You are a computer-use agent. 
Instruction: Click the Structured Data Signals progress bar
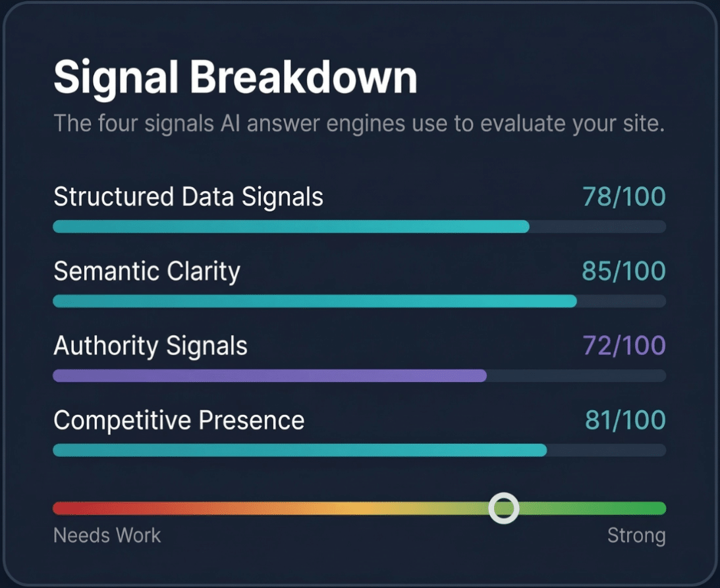tap(290, 227)
